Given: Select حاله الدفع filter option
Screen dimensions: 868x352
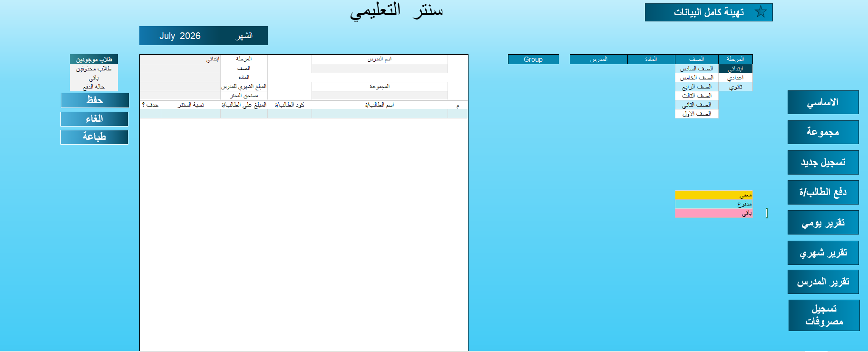Looking at the screenshot, I should coord(94,87).
